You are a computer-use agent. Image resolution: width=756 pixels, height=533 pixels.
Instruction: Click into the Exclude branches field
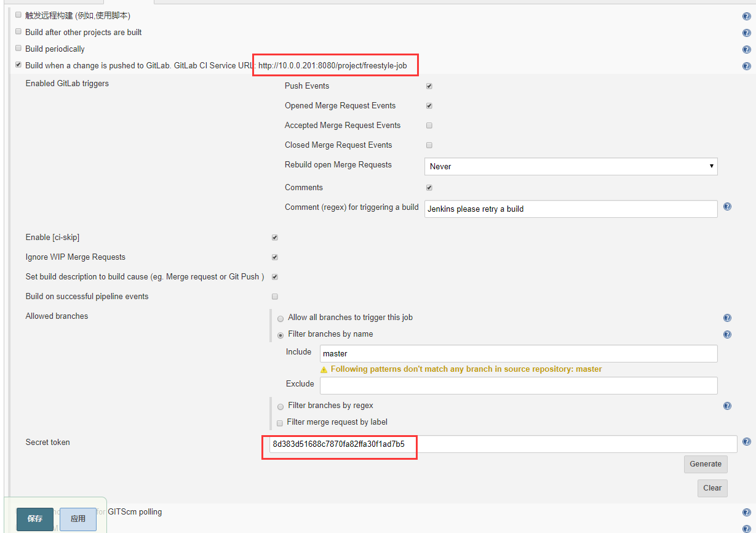click(519, 385)
